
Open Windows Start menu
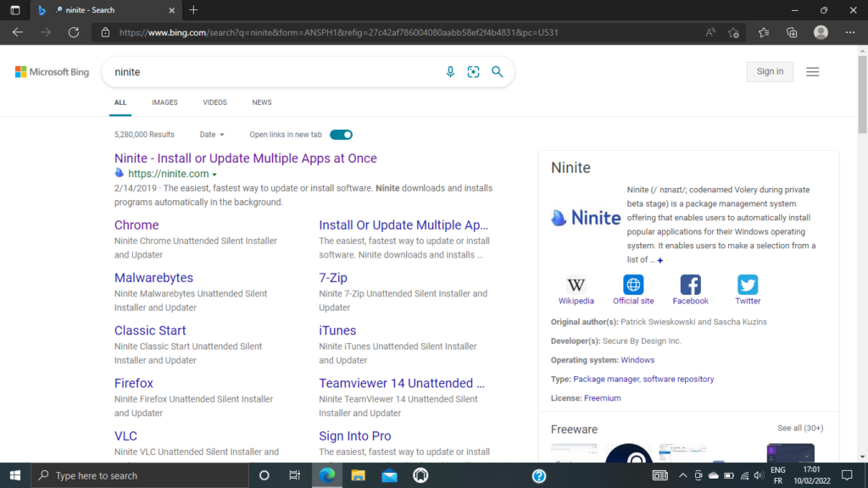(15, 476)
